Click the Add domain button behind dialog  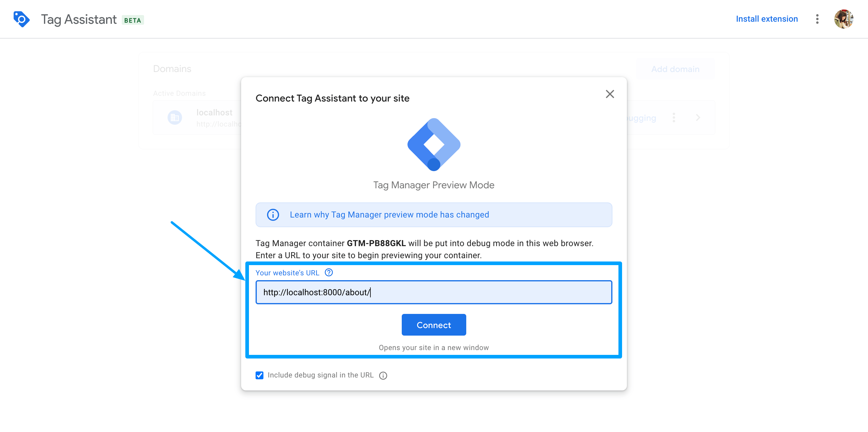pyautogui.click(x=675, y=69)
